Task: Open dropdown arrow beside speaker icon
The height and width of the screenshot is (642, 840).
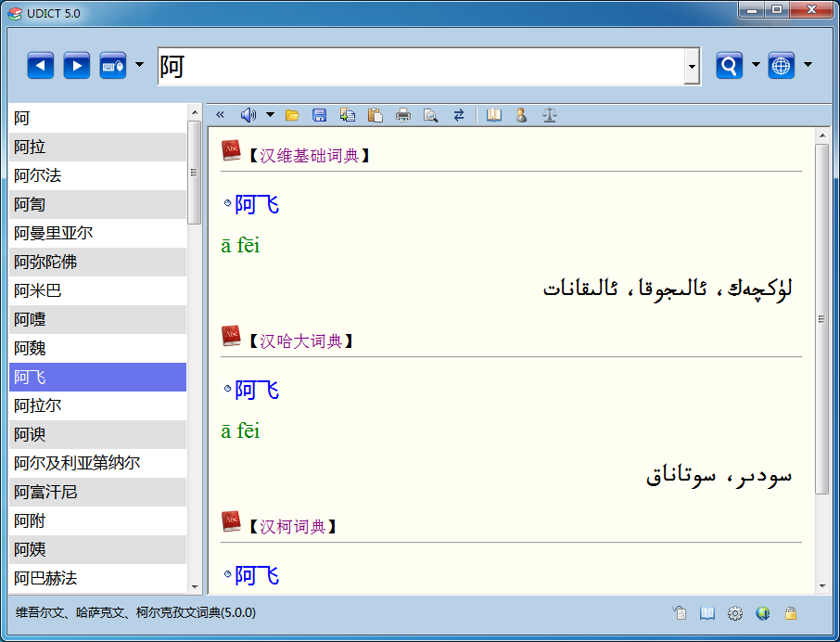Action: point(270,115)
